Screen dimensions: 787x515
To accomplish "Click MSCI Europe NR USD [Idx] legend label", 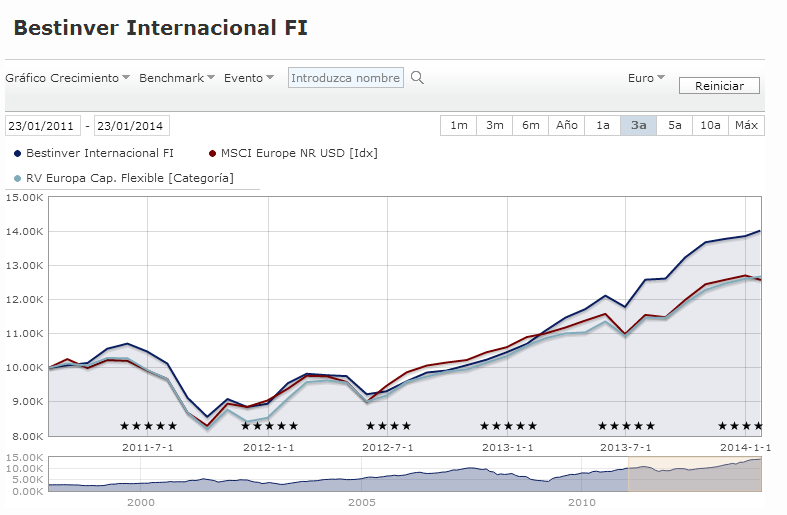I will point(299,153).
